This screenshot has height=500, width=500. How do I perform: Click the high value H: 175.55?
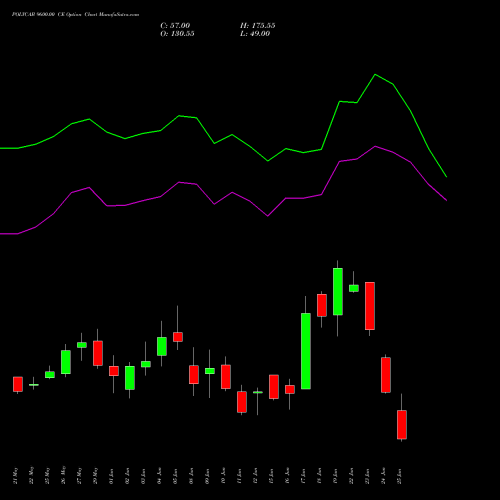pyautogui.click(x=258, y=26)
